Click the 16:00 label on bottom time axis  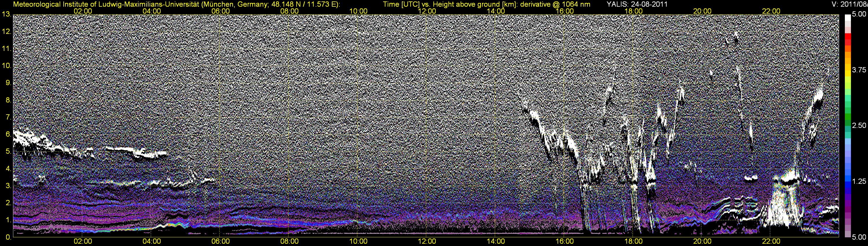pyautogui.click(x=565, y=242)
